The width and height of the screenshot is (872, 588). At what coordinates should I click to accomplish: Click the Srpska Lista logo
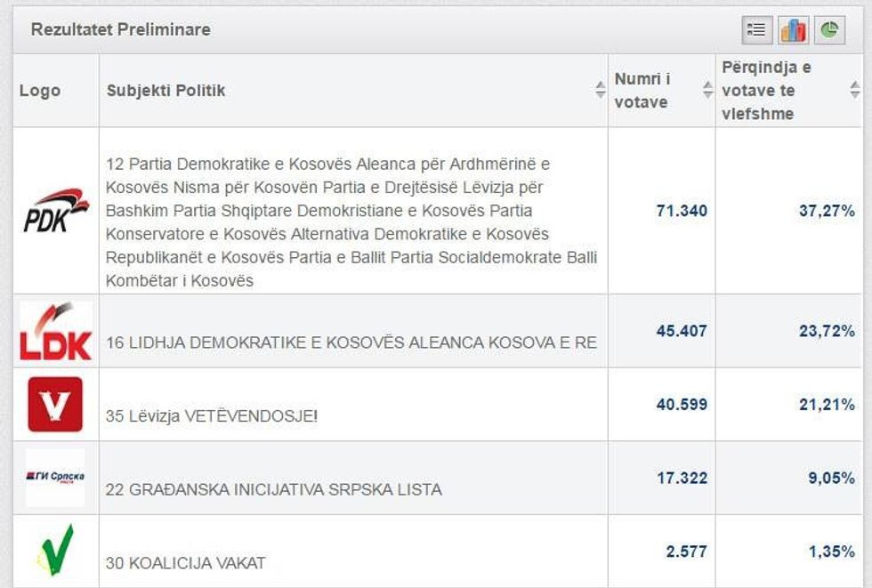pyautogui.click(x=55, y=478)
